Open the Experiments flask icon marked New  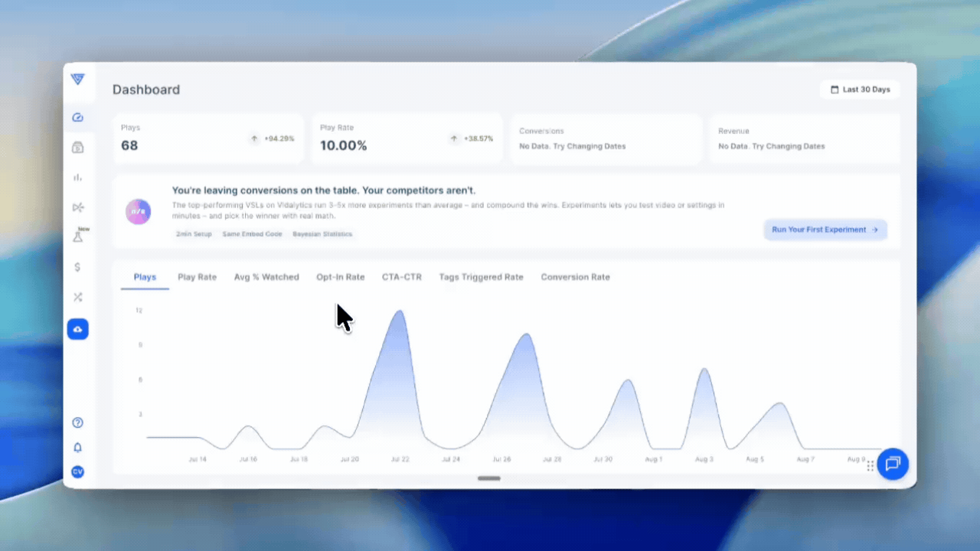point(78,236)
